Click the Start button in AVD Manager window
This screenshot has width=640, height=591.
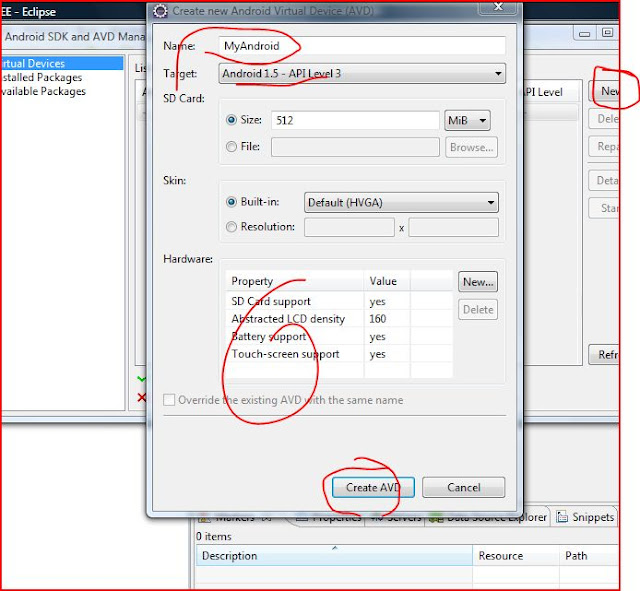(x=604, y=208)
